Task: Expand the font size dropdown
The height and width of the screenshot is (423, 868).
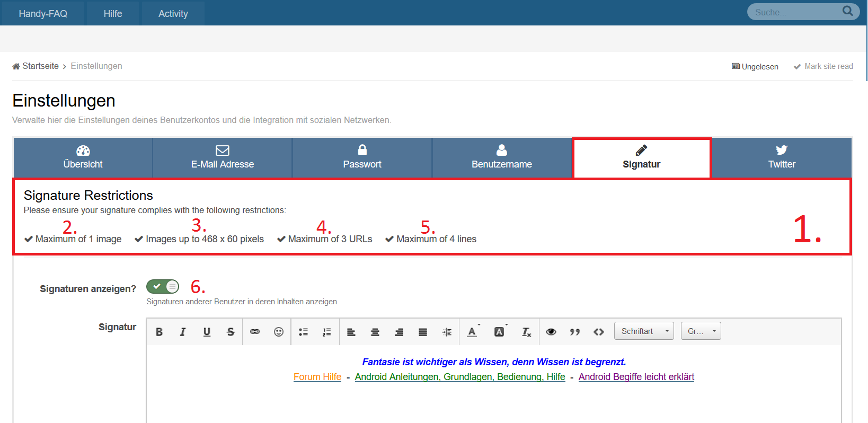Action: coord(701,331)
